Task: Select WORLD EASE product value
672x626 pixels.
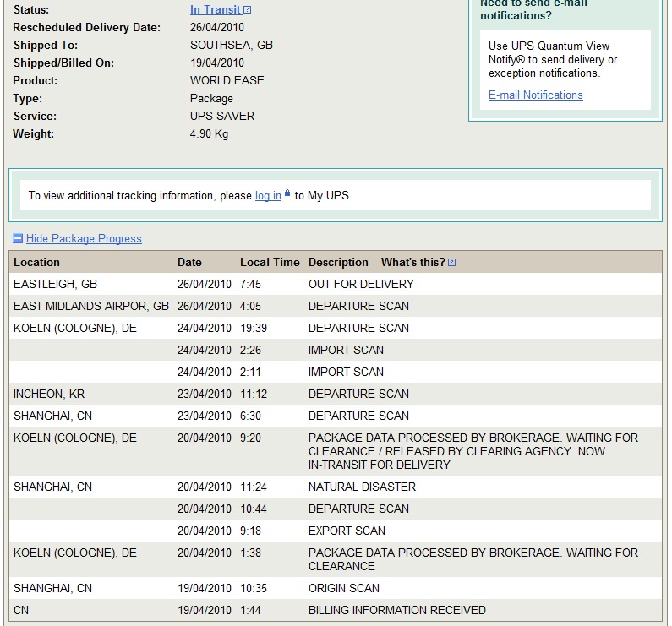Action: 227,80
